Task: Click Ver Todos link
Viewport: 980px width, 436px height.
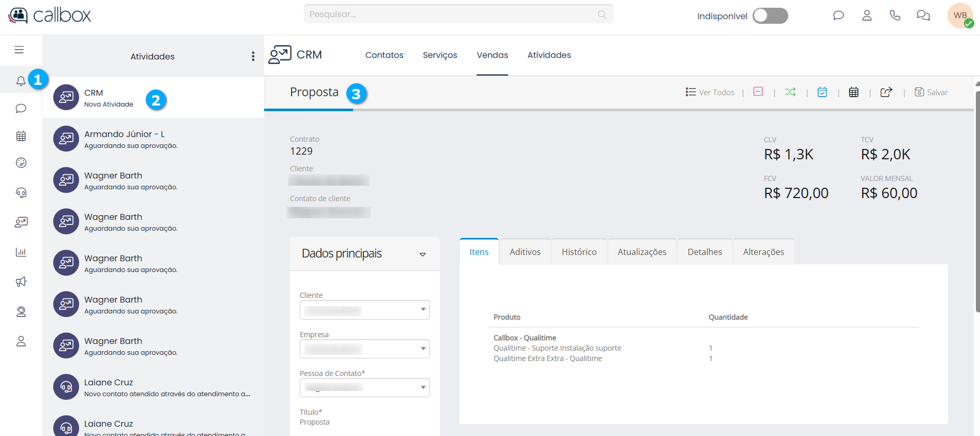Action: pyautogui.click(x=710, y=92)
